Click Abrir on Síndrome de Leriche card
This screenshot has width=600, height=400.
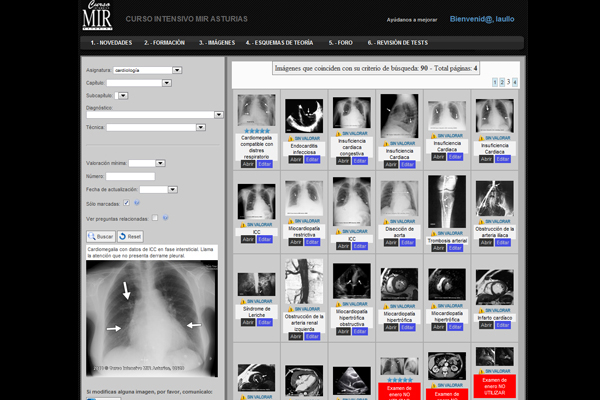(248, 323)
